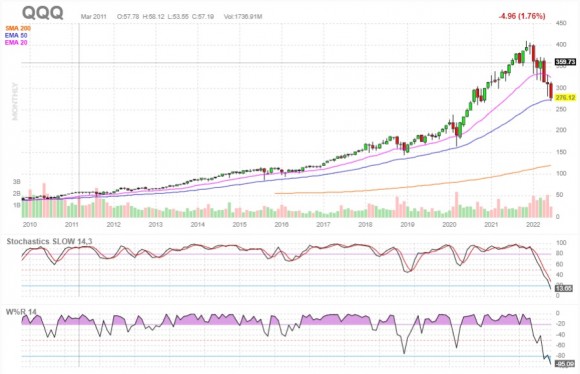Click the 2018 year axis label

coord(365,225)
